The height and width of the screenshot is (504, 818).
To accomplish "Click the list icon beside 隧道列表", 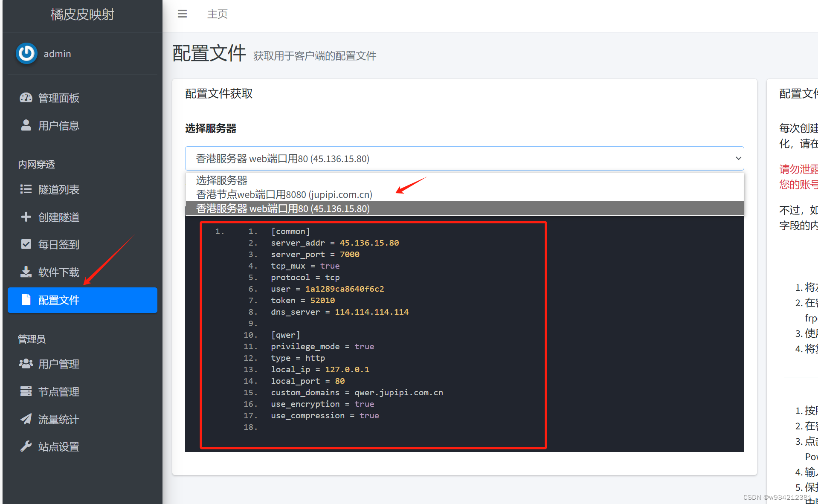I will click(x=26, y=189).
